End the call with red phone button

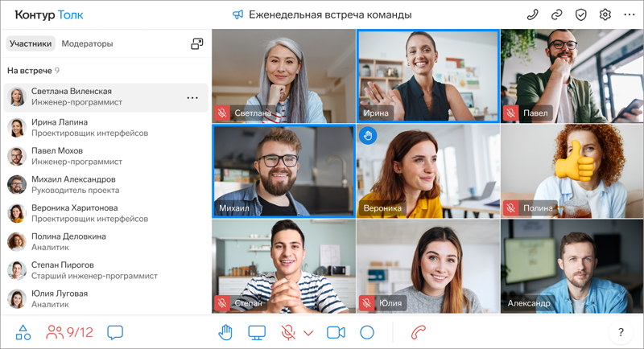(x=418, y=332)
